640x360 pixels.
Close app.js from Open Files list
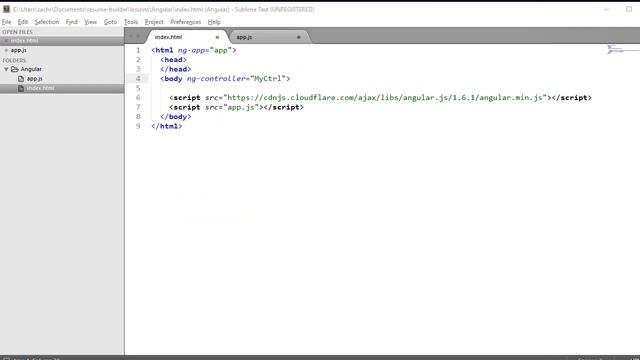pos(6,50)
